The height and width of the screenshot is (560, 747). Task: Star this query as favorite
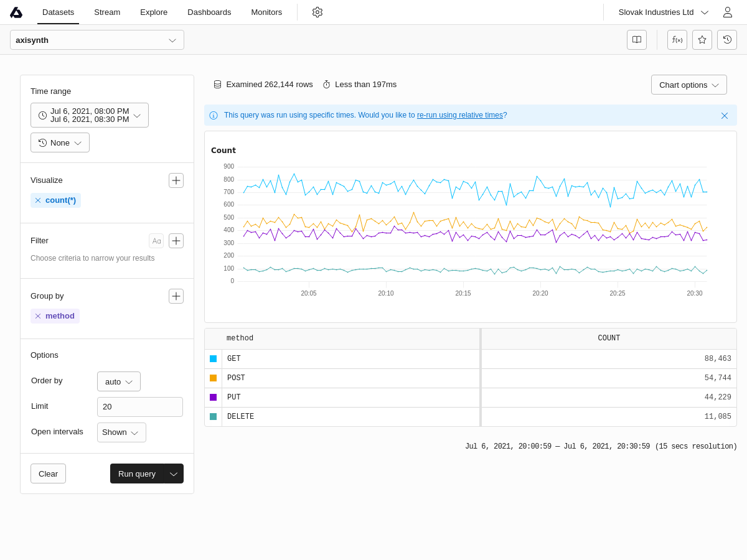tap(702, 40)
